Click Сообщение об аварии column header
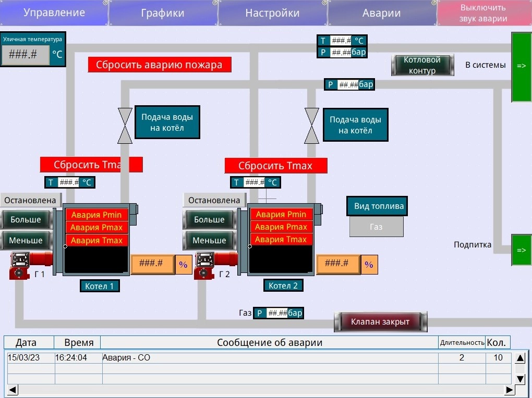 click(270, 342)
